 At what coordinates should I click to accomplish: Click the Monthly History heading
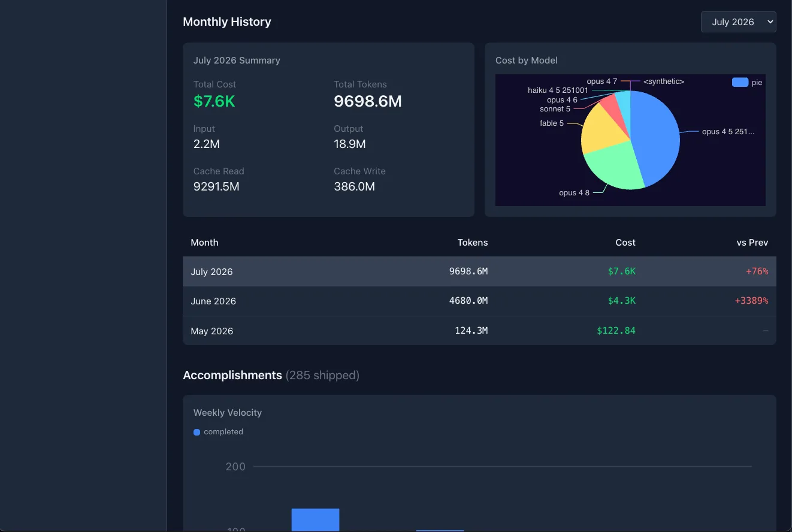click(227, 22)
